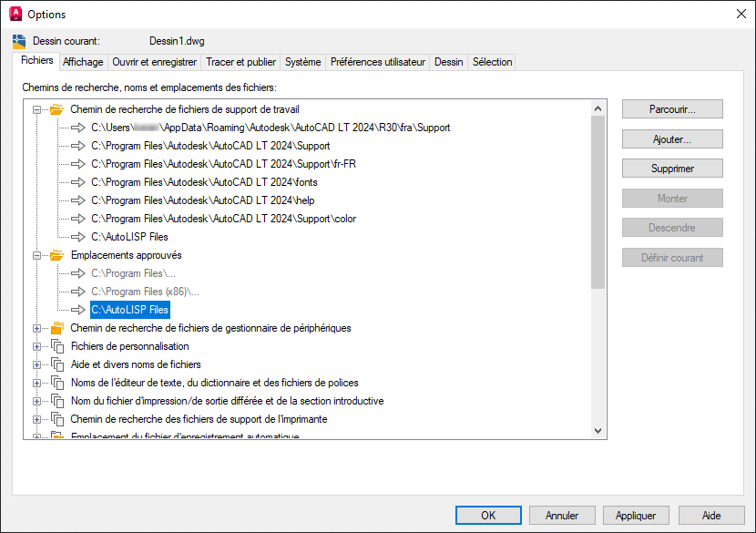The height and width of the screenshot is (533, 756).
Task: Open Préférences utilisateur tab
Action: pyautogui.click(x=377, y=62)
